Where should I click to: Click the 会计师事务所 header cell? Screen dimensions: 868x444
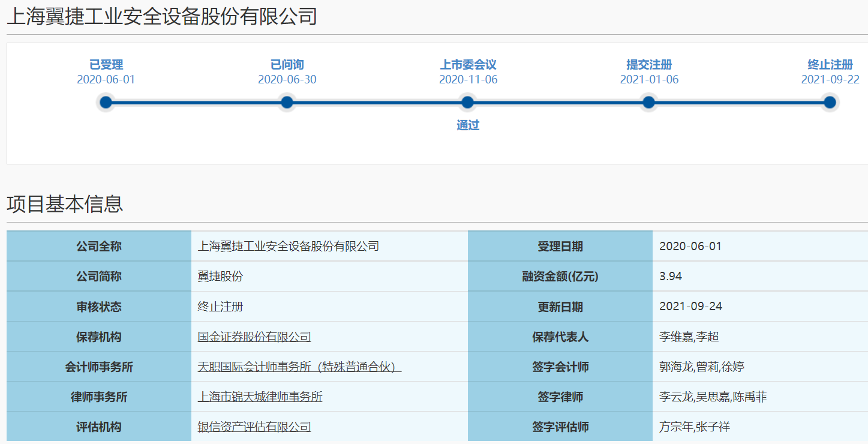[x=99, y=367]
